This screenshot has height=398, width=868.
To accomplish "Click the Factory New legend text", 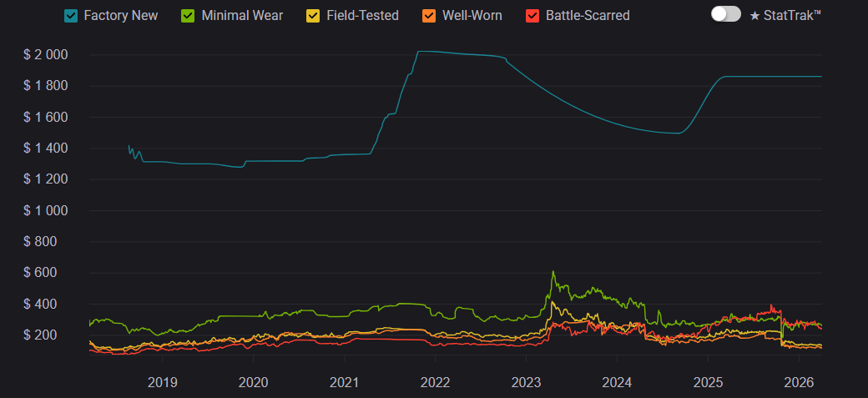I will click(x=121, y=16).
